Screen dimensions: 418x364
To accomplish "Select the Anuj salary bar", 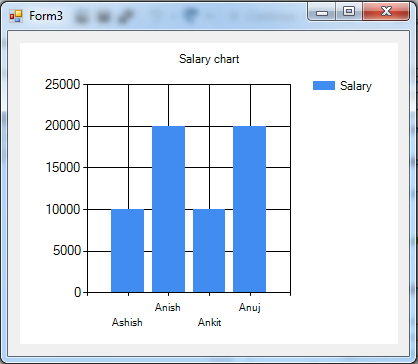I will tap(250, 209).
